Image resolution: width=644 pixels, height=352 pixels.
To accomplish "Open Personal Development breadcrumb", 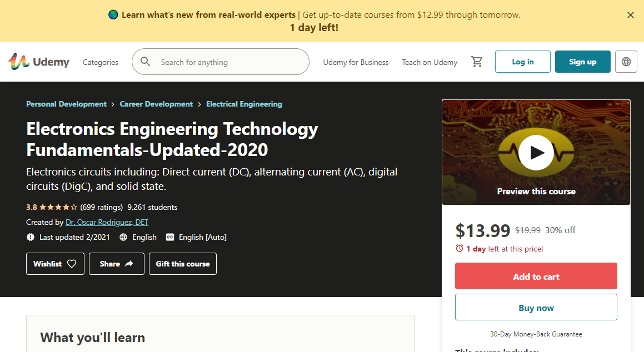I will (x=66, y=104).
